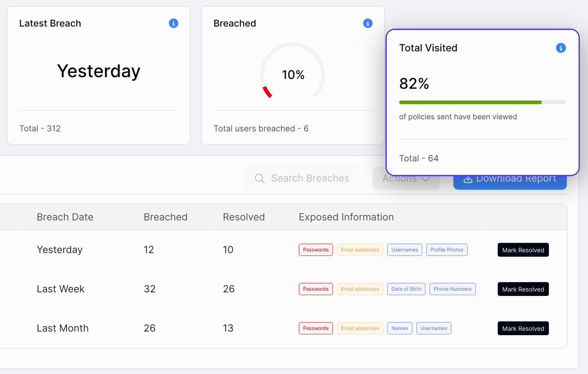Viewport: 588px width, 374px height.
Task: Open the info icon on the Breached card
Action: point(368,23)
